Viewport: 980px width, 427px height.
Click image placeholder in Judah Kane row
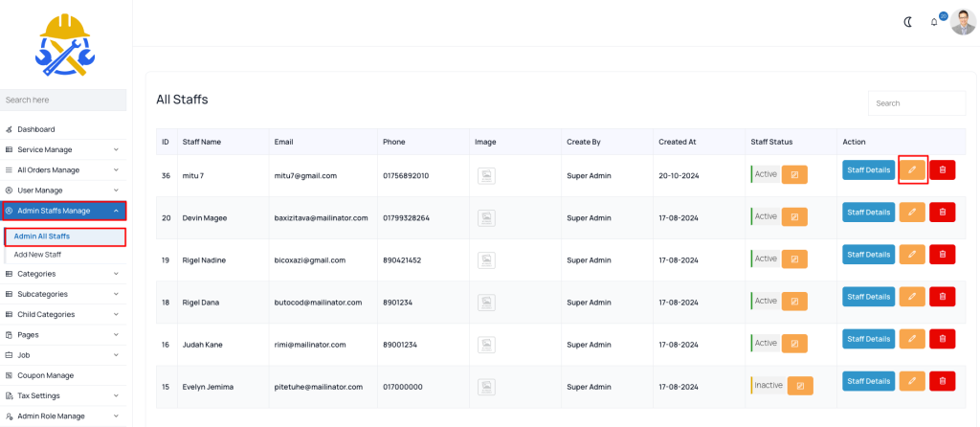pos(486,345)
